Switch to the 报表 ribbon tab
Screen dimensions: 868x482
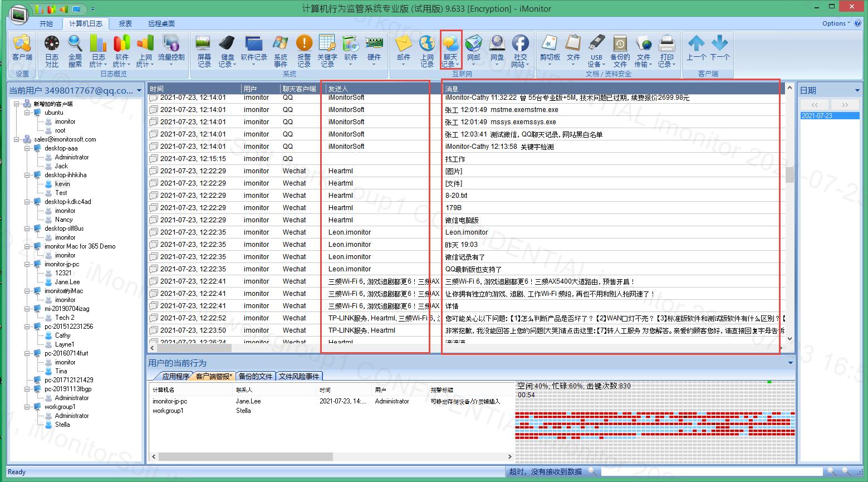click(125, 23)
